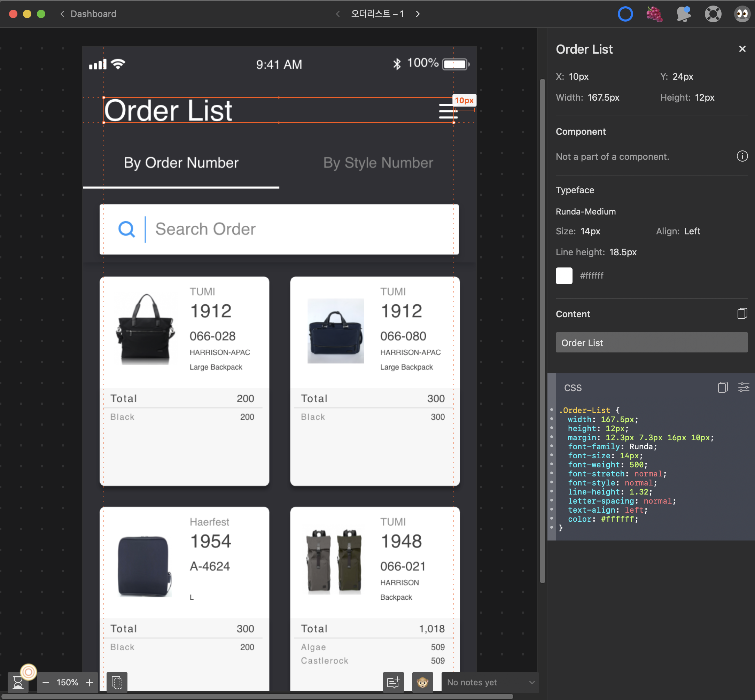Close the Order List inspector panel

click(x=742, y=49)
